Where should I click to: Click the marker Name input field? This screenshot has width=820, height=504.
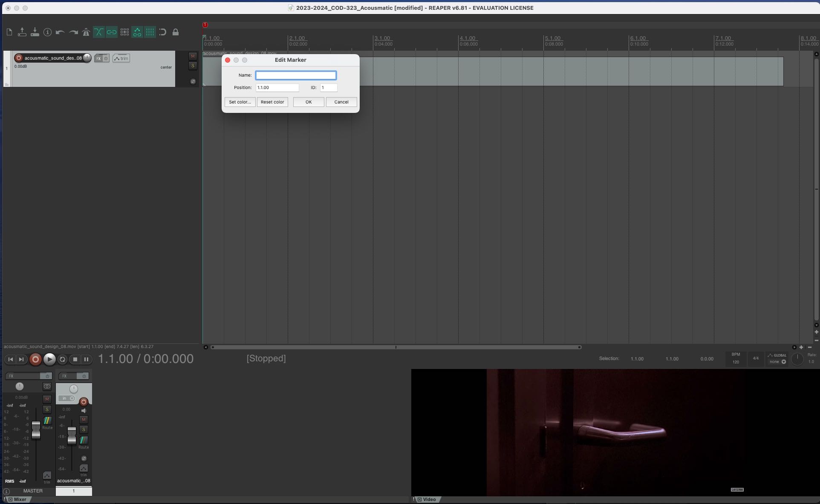click(x=295, y=75)
